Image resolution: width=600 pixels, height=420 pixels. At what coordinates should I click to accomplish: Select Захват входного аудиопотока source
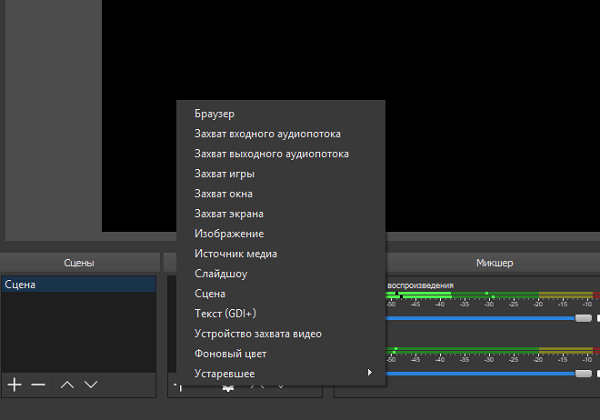tap(267, 134)
